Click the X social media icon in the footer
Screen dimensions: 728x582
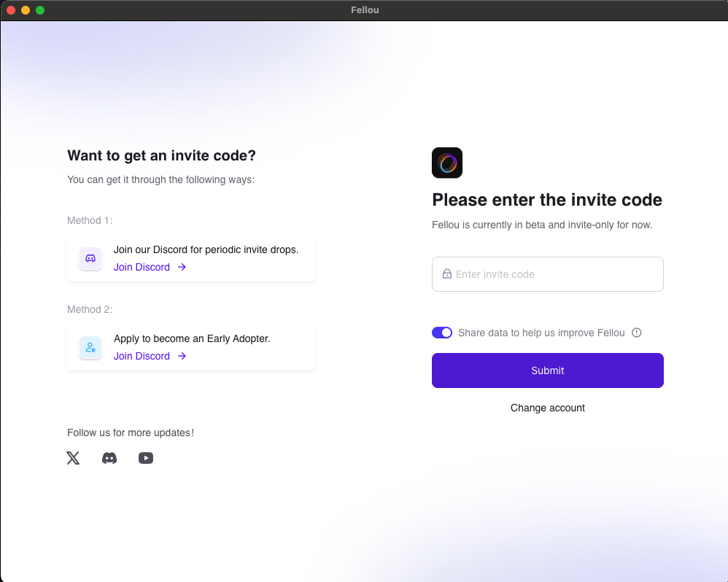click(x=73, y=457)
